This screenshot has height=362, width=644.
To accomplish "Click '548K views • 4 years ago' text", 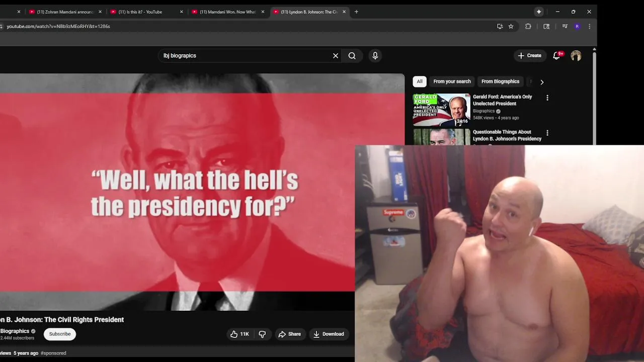I will coord(496,118).
